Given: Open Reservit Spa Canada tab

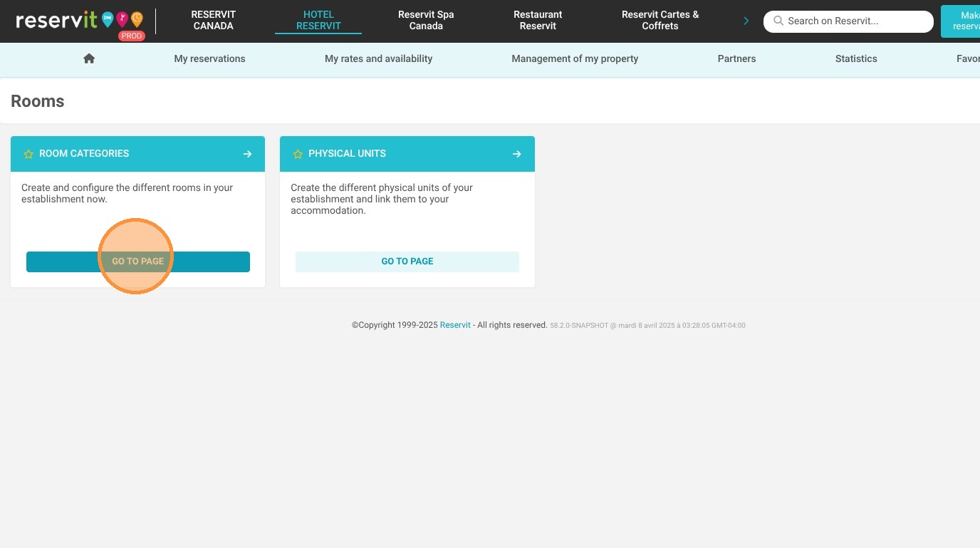Looking at the screenshot, I should click(426, 20).
